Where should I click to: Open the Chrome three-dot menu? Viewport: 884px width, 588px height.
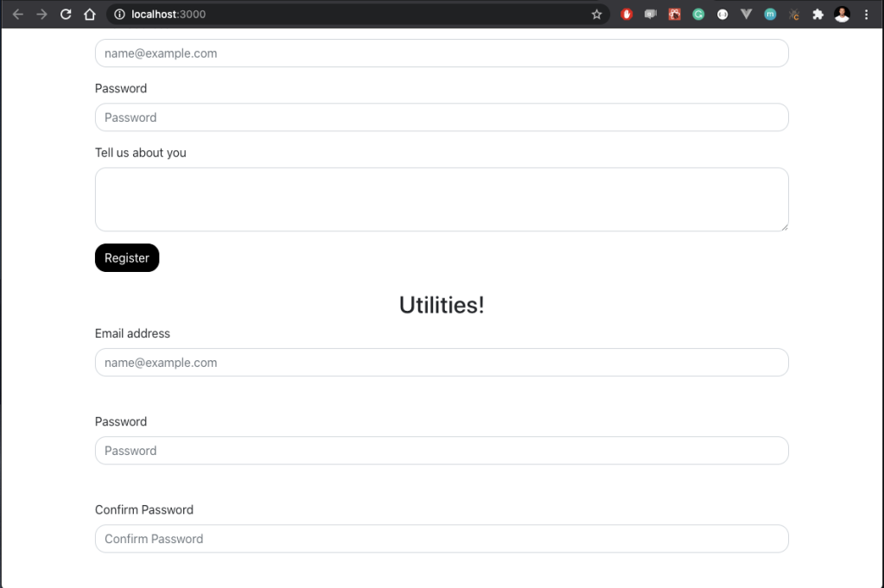tap(867, 14)
